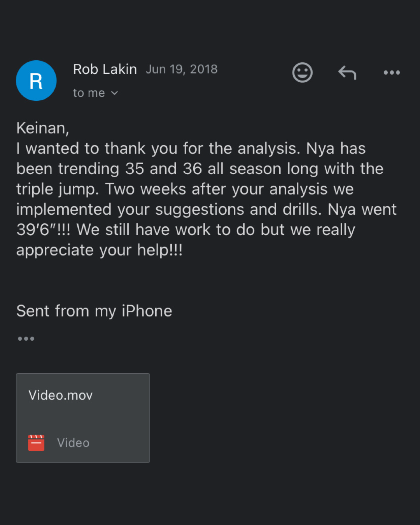The height and width of the screenshot is (525, 420).
Task: Expand recipient details chevron beside "to me"
Action: [114, 93]
